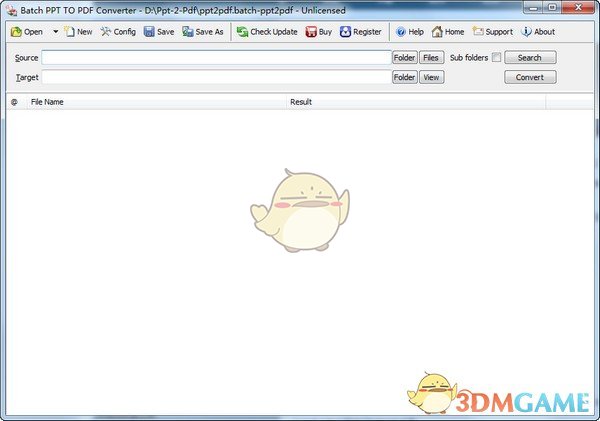Expand the Open dropdown arrow

coord(55,32)
